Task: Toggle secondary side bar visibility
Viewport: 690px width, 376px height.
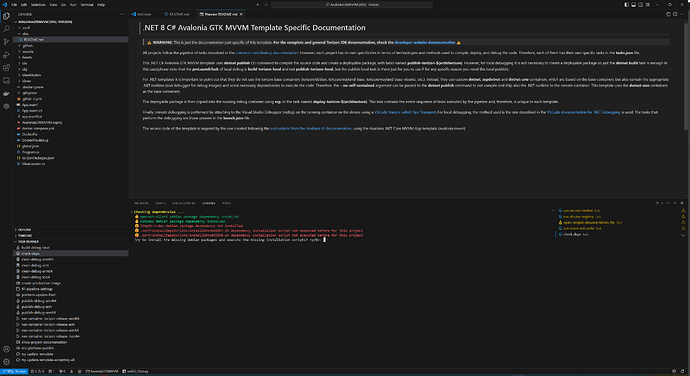Action: tap(641, 4)
